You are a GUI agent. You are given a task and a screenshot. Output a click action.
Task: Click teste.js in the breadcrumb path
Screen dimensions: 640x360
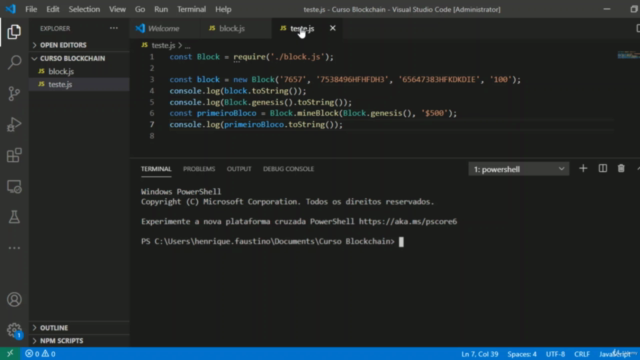pyautogui.click(x=163, y=45)
